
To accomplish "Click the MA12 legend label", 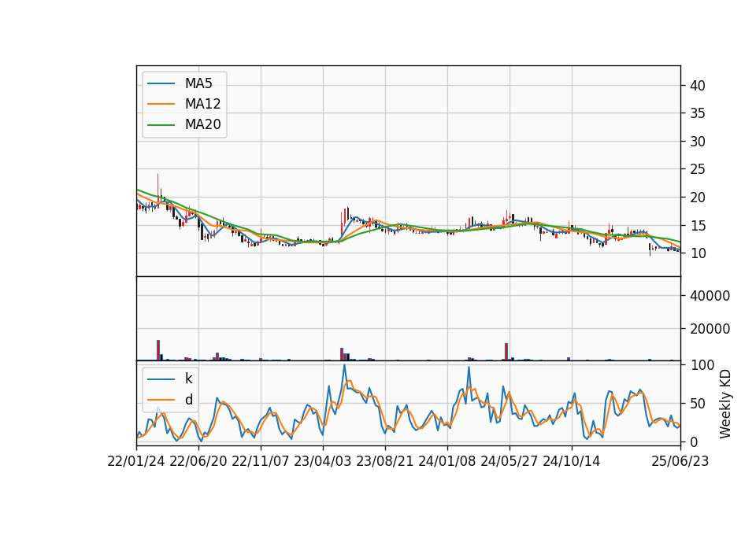I will [202, 104].
